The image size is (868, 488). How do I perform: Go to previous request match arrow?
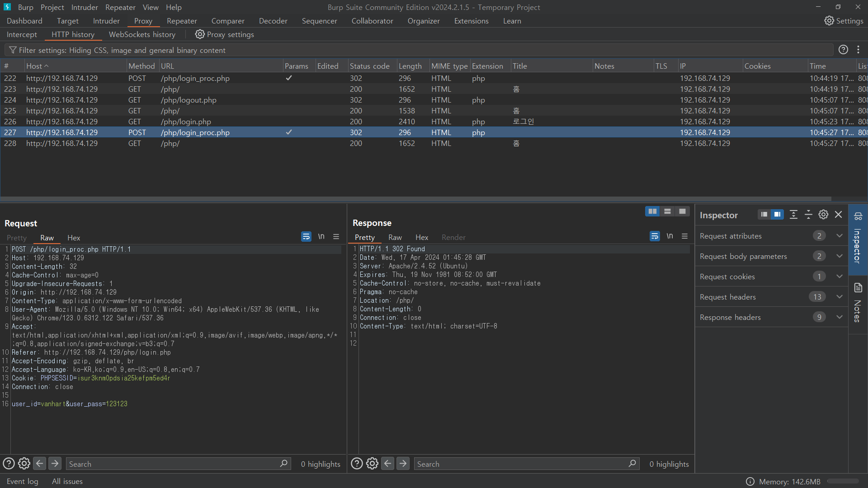(x=39, y=464)
